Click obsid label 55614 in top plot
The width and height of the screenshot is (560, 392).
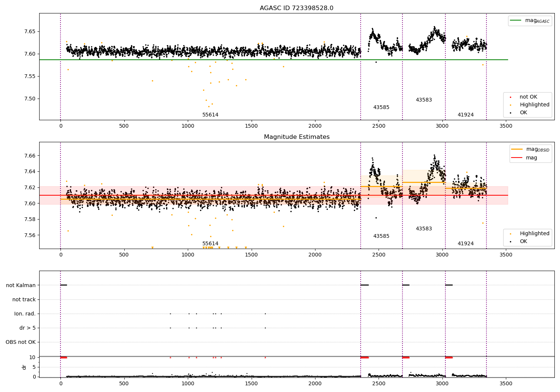pos(210,115)
